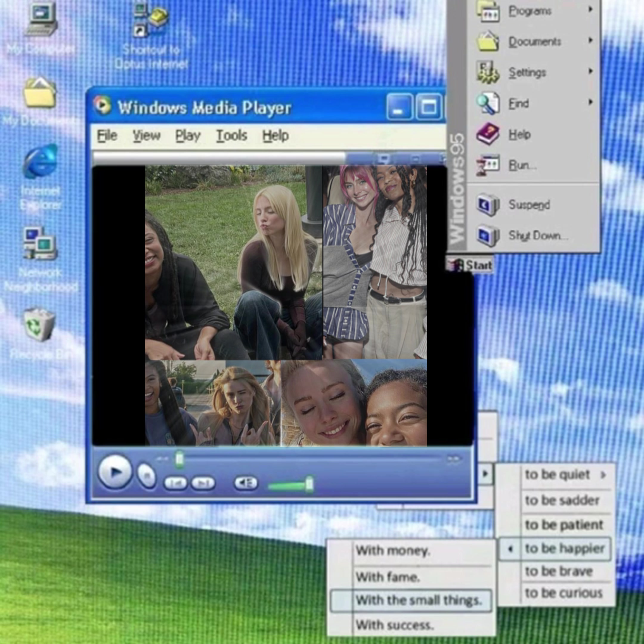This screenshot has width=644, height=644.
Task: Open the File menu in Windows Media Player
Action: tap(107, 136)
